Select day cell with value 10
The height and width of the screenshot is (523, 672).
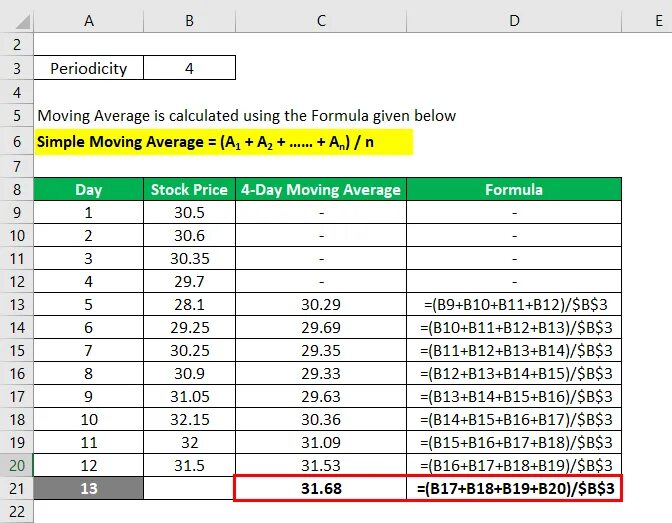(89, 419)
